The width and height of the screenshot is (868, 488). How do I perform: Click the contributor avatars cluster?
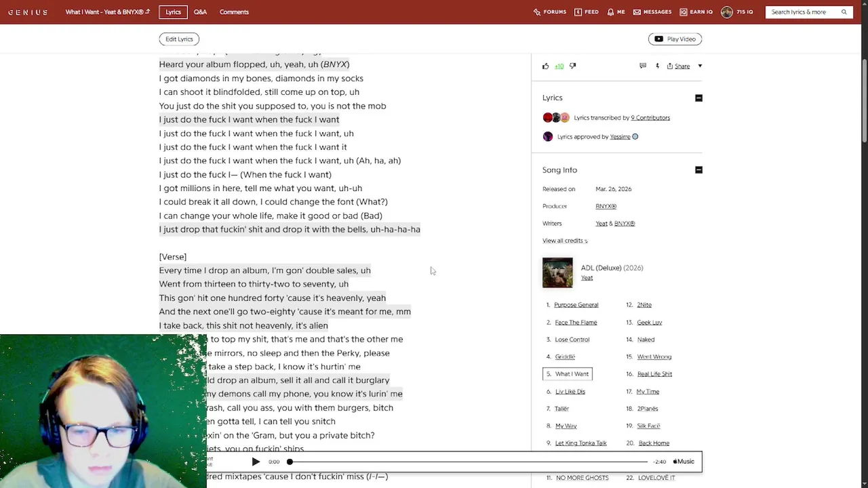pyautogui.click(x=556, y=118)
